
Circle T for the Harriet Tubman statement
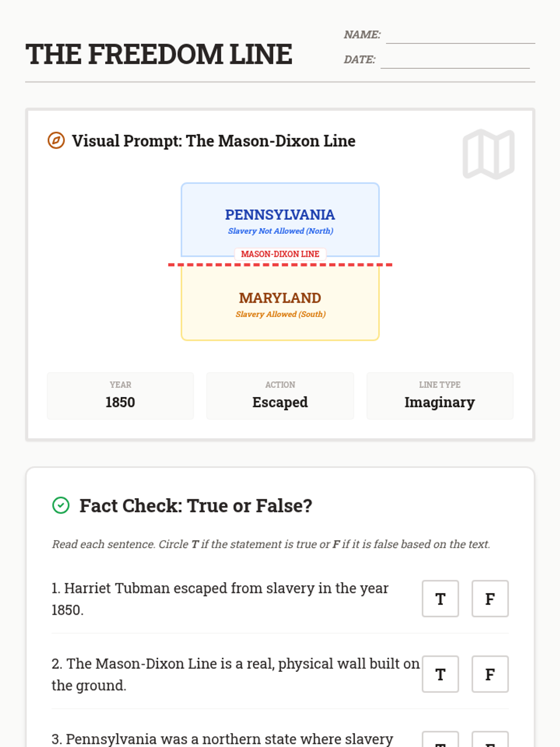click(440, 599)
